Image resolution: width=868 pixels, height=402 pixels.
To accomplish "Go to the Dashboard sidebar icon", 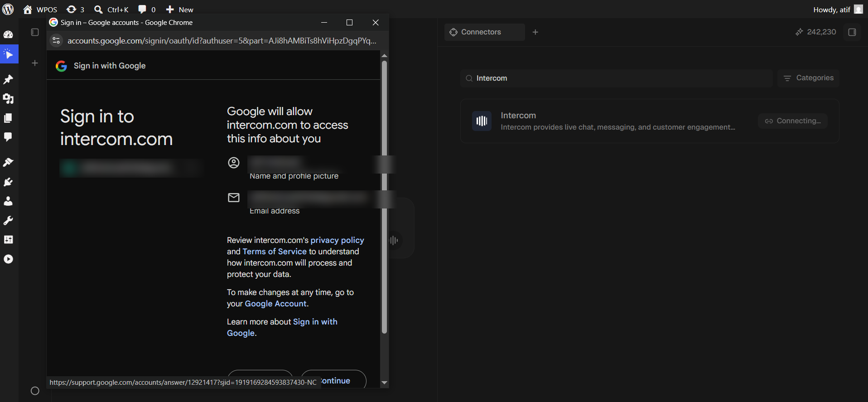I will [8, 34].
